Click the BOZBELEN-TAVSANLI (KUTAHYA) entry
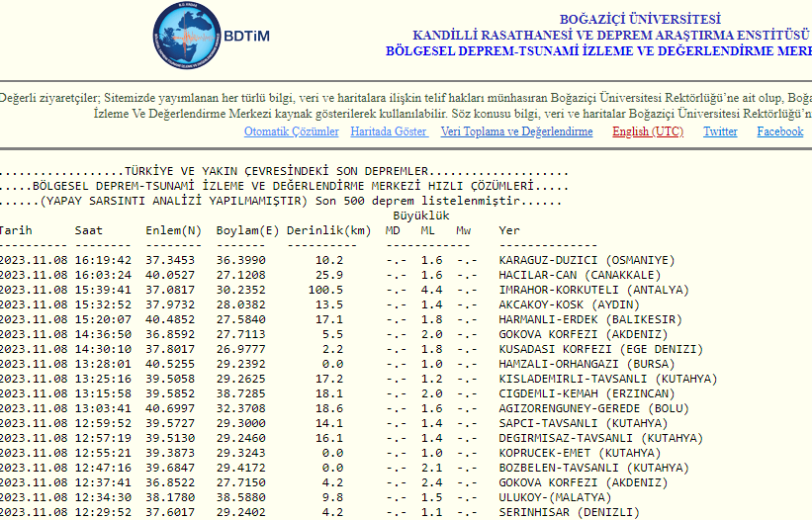Viewport: 812px width, 520px height. 594,468
